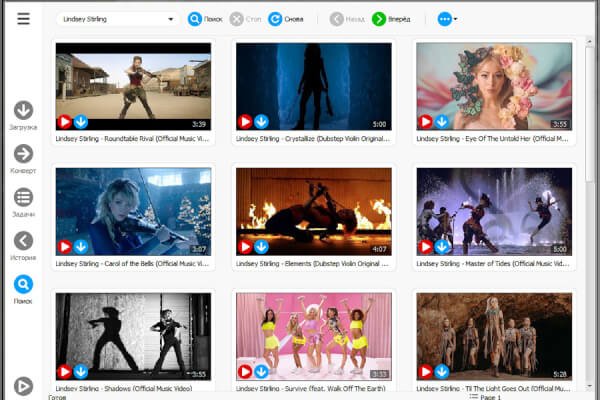
Task: Download the Carol of the Bells video
Action: (81, 247)
